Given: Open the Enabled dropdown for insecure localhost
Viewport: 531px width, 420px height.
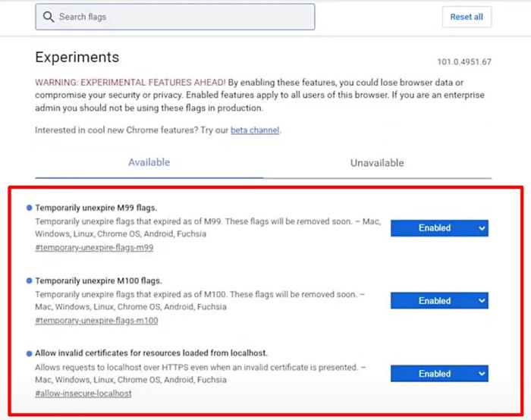Looking at the screenshot, I should click(x=439, y=373).
